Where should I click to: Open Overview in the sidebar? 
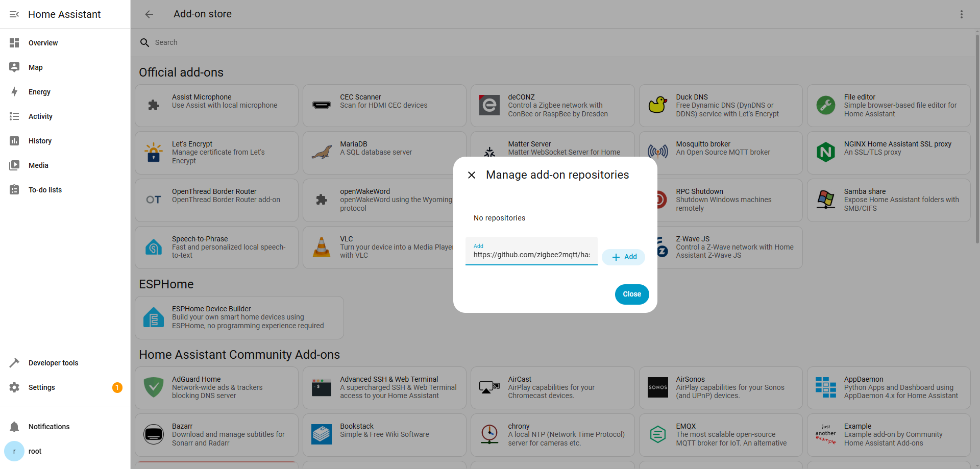[x=43, y=43]
